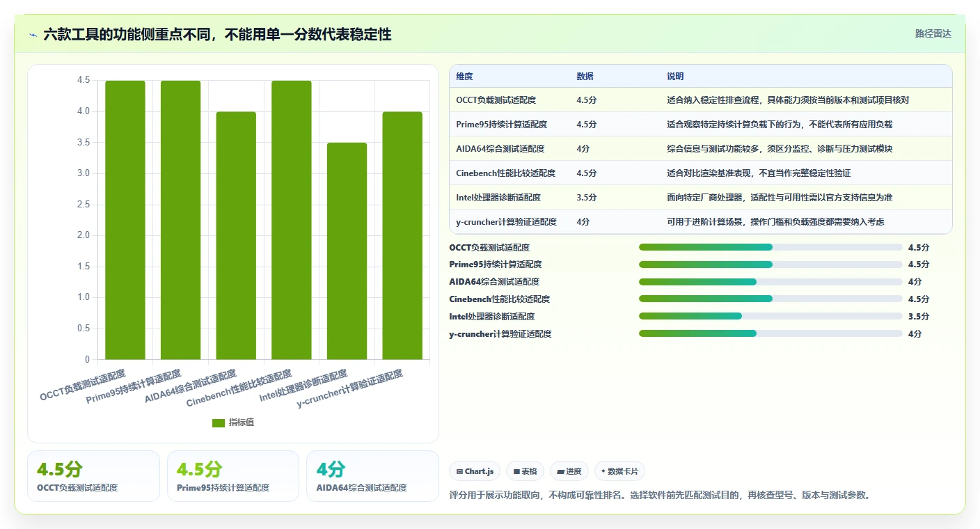This screenshot has width=980, height=529.
Task: Click the AIDA64综合测试适配度 progress bar
Action: [x=770, y=282]
